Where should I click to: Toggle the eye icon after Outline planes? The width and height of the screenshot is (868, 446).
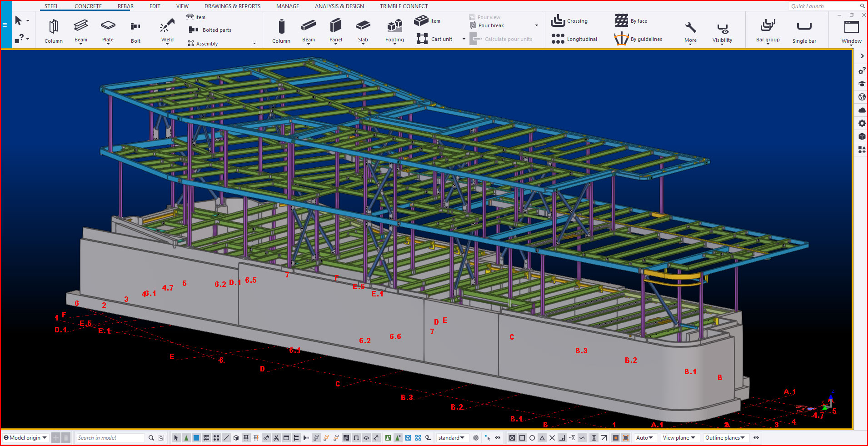756,438
